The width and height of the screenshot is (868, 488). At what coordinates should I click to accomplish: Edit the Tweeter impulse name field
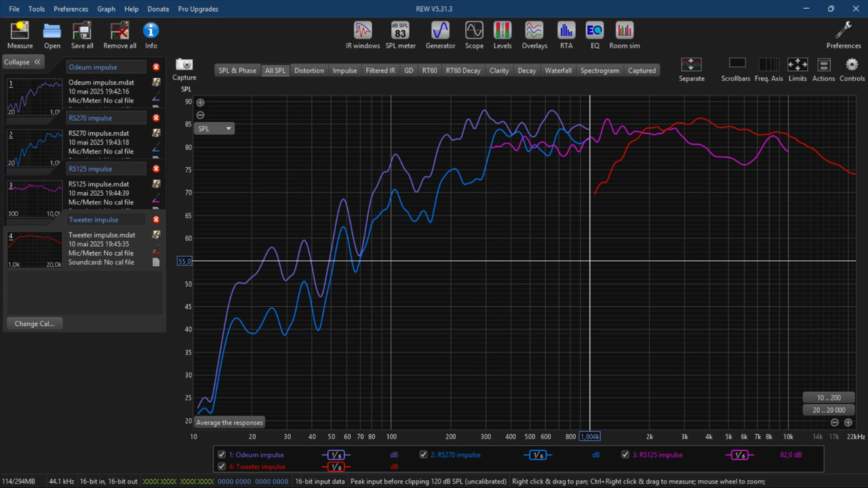(x=106, y=220)
